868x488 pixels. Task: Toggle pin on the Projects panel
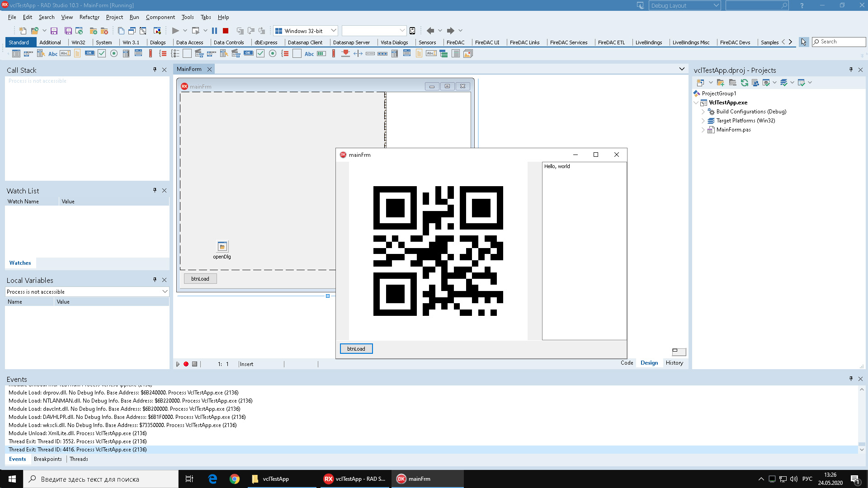(x=851, y=70)
